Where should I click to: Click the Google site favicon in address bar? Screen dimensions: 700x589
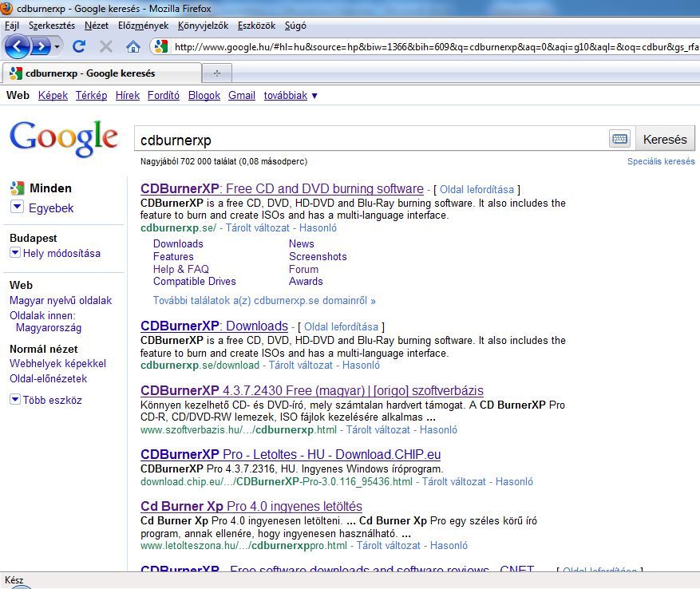pyautogui.click(x=161, y=46)
